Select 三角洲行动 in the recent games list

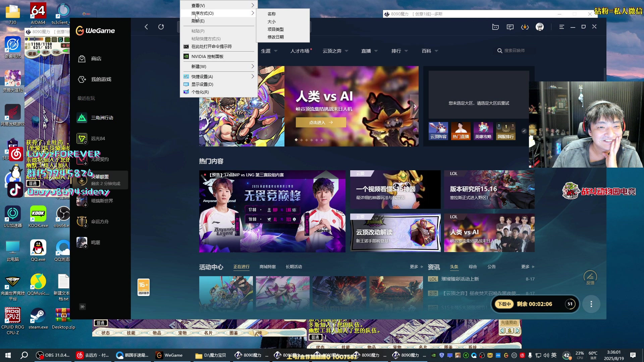coord(100,118)
